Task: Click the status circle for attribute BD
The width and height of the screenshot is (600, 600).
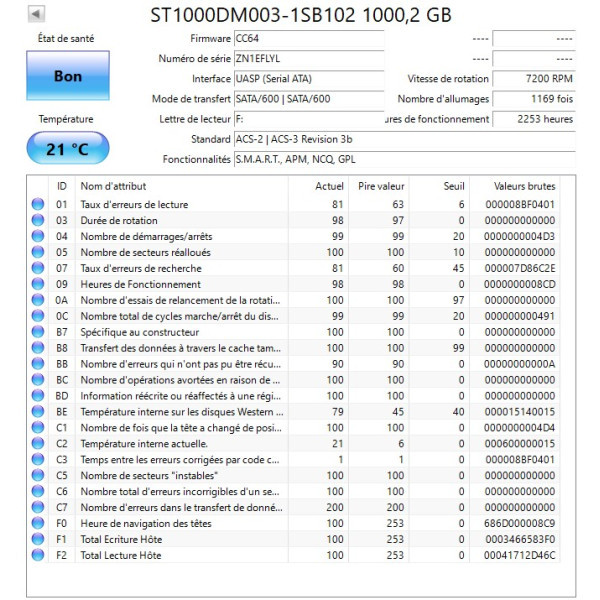Action: point(38,395)
